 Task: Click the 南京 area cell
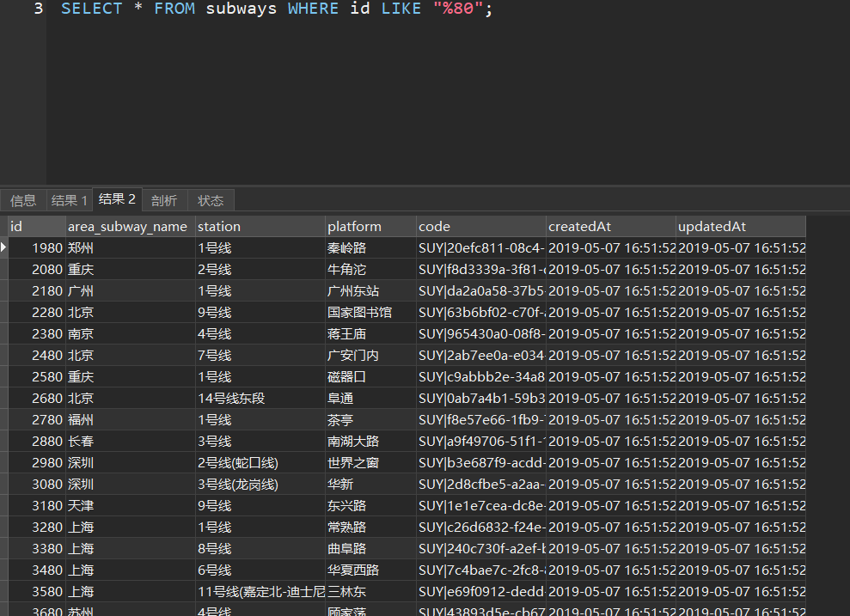130,333
